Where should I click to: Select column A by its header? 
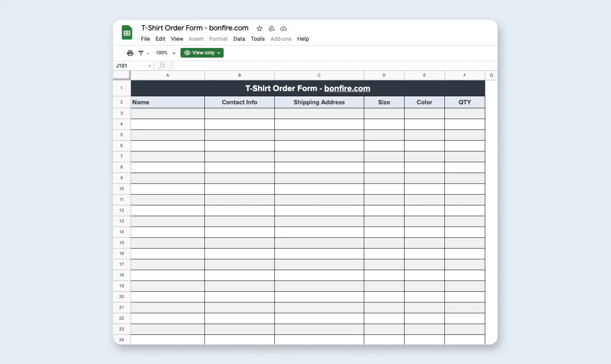click(167, 75)
